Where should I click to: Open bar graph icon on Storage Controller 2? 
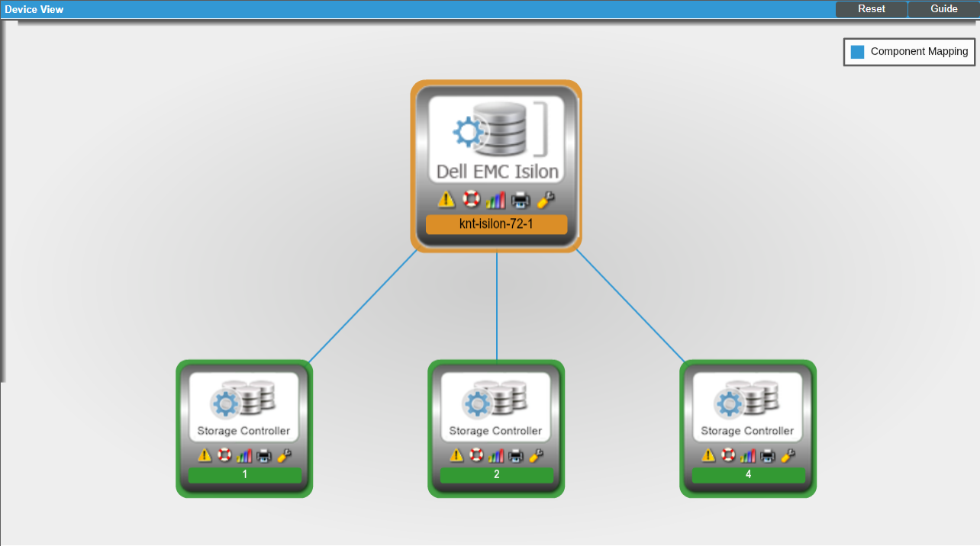pos(496,455)
